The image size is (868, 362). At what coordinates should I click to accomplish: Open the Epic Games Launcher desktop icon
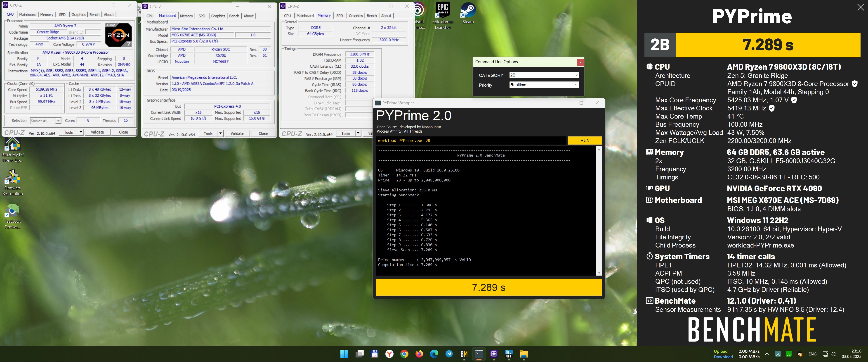[x=443, y=16]
